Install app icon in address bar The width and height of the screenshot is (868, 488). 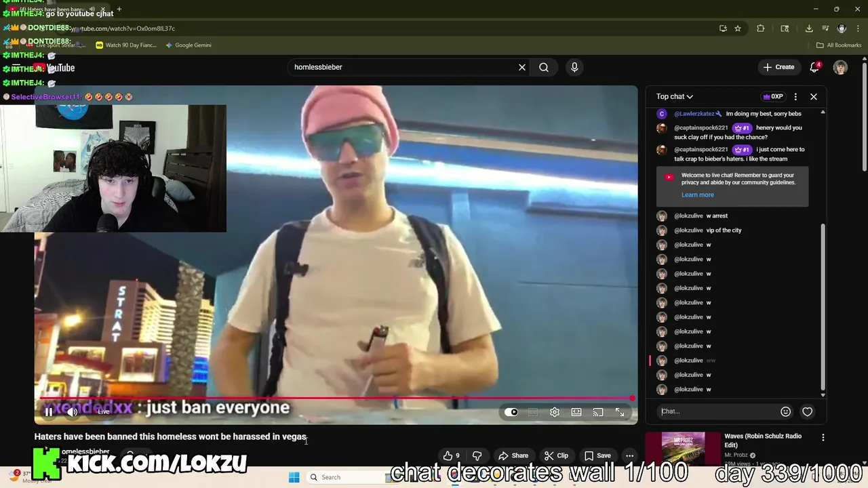pyautogui.click(x=723, y=28)
